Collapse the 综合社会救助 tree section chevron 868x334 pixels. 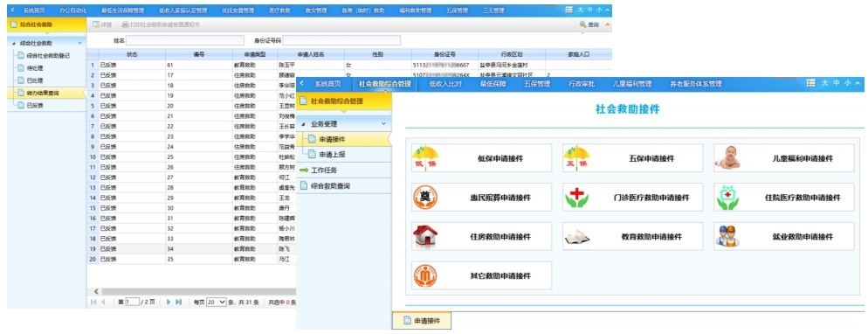(x=79, y=43)
